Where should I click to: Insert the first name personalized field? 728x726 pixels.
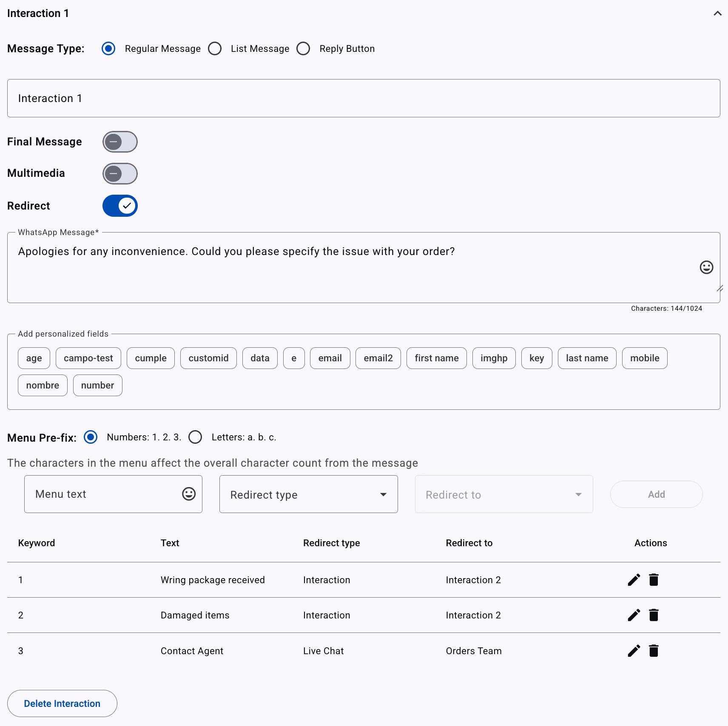coord(437,358)
